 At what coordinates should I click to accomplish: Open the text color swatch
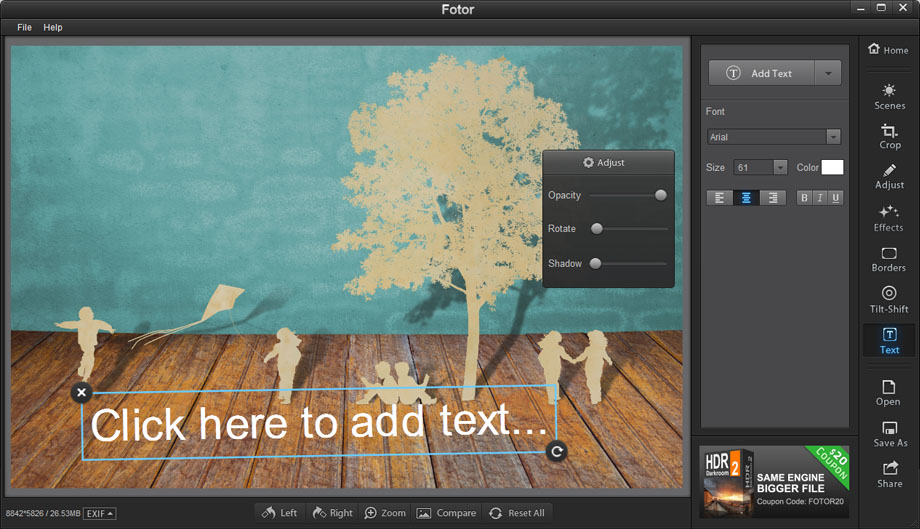832,168
